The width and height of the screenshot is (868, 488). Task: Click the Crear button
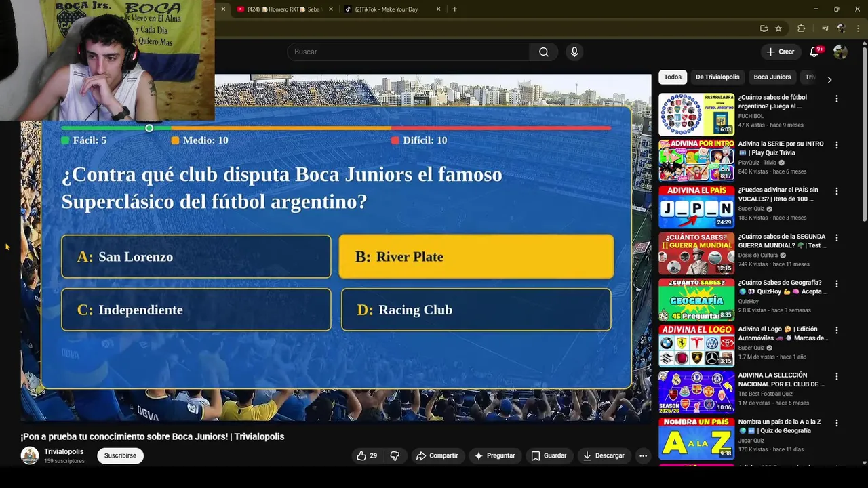780,52
